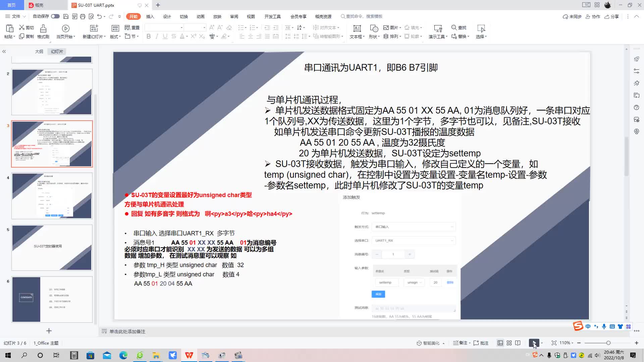Toggle superscript formatting
The height and width of the screenshot is (362, 644).
(194, 36)
